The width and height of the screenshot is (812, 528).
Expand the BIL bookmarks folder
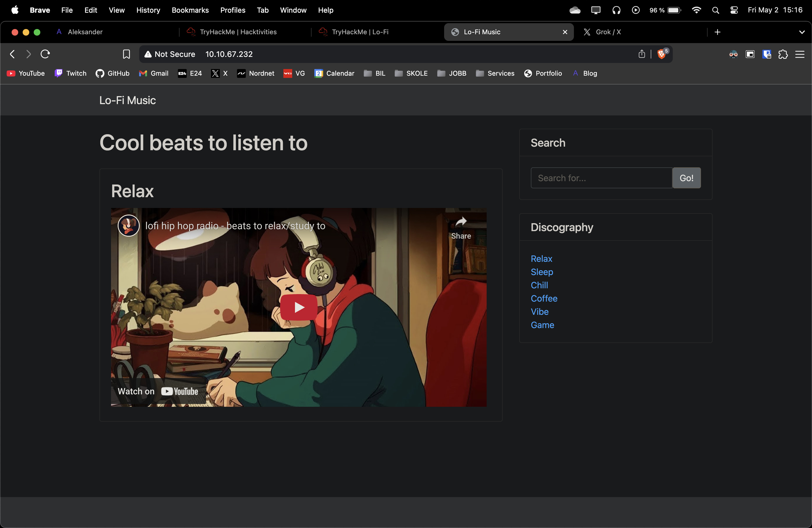click(374, 73)
